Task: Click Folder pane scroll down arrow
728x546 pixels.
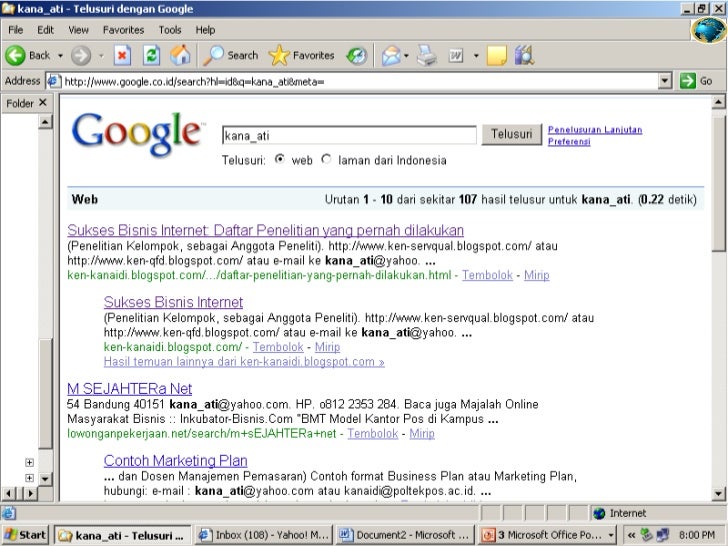Action: [x=45, y=478]
